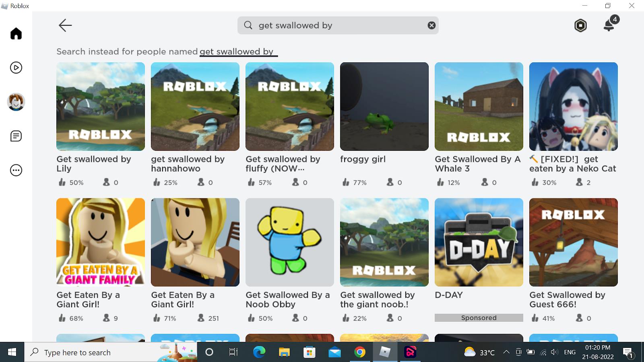The width and height of the screenshot is (644, 362).
Task: Click the 'froggy girl' title text
Action: pos(363,159)
